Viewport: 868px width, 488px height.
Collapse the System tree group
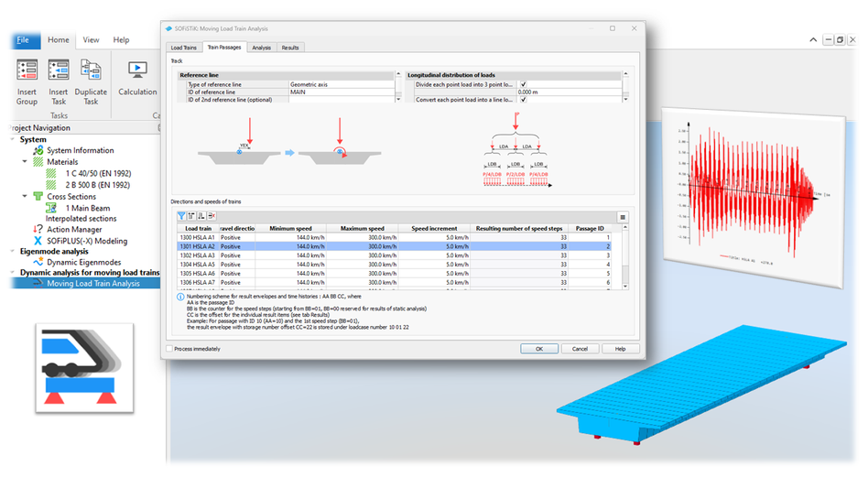tap(13, 139)
